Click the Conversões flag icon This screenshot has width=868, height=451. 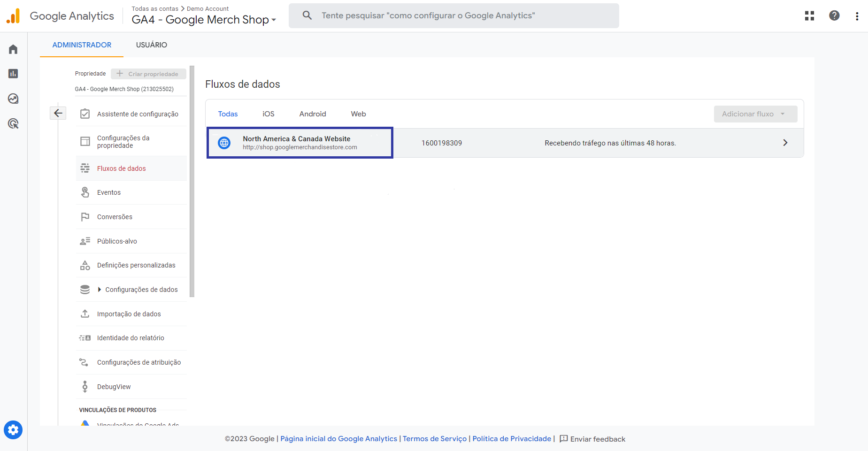(x=85, y=217)
